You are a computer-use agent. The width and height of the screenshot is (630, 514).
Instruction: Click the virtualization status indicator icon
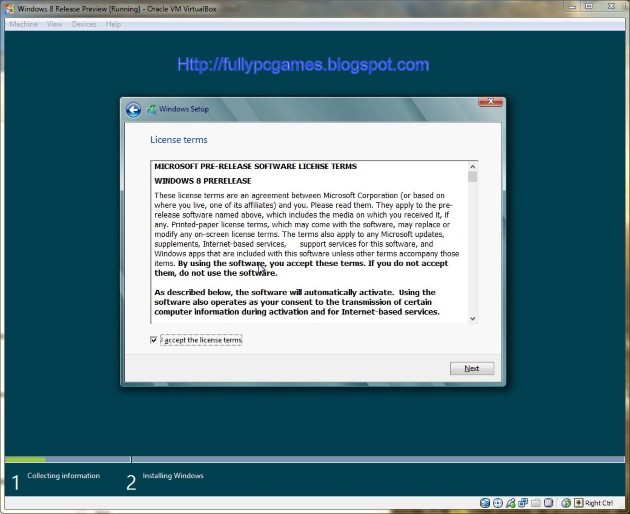coord(548,503)
